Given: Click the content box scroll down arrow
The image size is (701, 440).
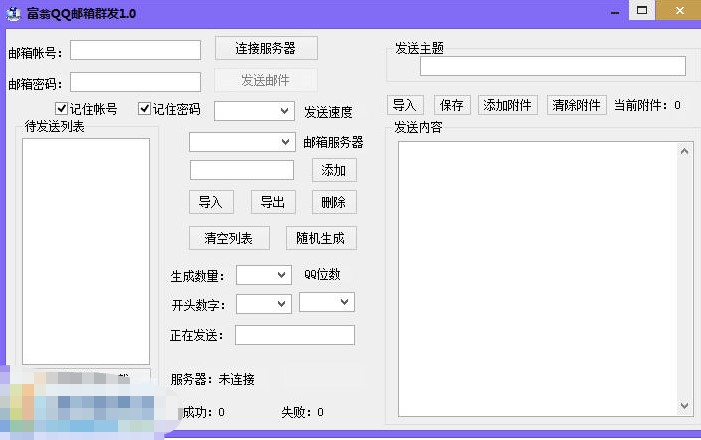Looking at the screenshot, I should pyautogui.click(x=684, y=406).
